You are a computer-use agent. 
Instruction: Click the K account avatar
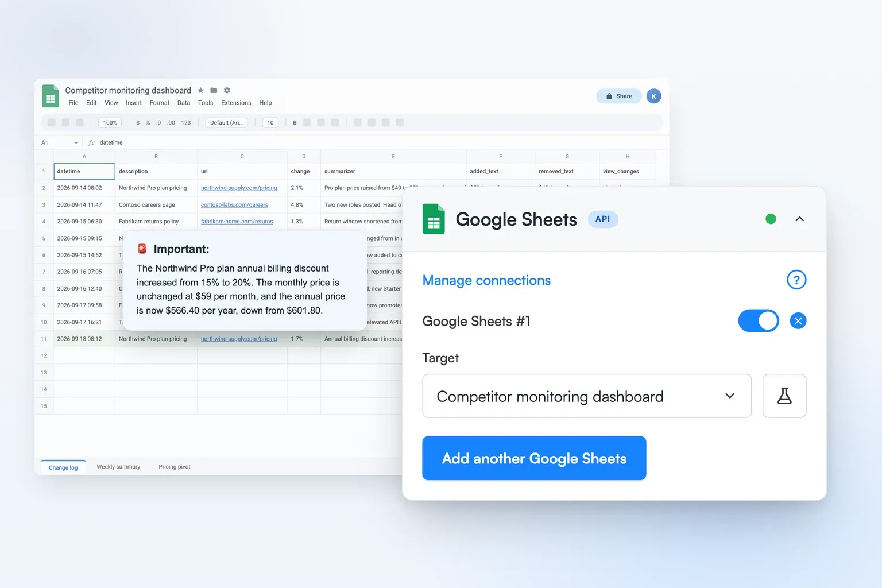(x=653, y=96)
